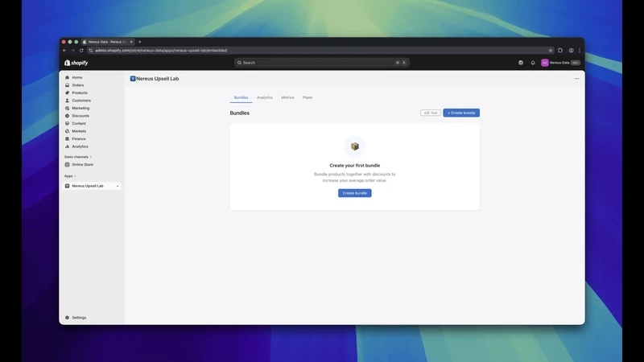This screenshot has height=362, width=644.
Task: Switch to the Bundles tab
Action: point(241,97)
